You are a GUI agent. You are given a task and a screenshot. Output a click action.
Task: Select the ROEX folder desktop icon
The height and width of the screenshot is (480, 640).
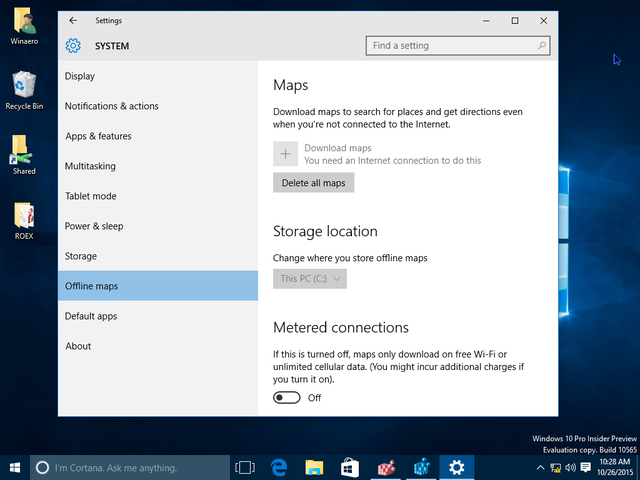pyautogui.click(x=24, y=221)
